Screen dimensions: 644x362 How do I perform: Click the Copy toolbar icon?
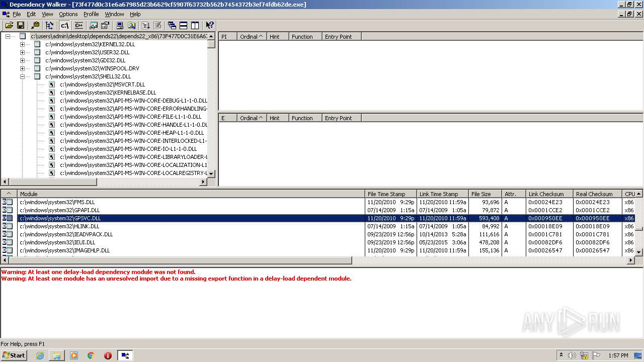click(35, 25)
